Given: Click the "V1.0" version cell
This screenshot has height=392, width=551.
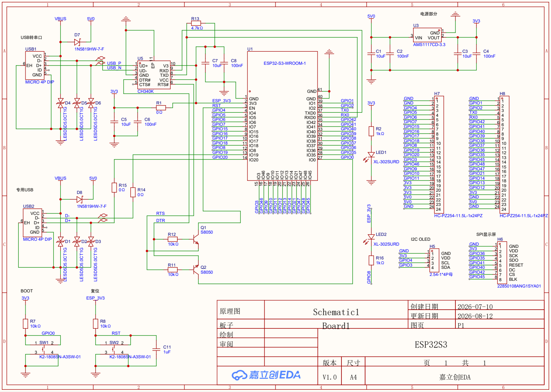Looking at the screenshot, I should (x=330, y=377).
